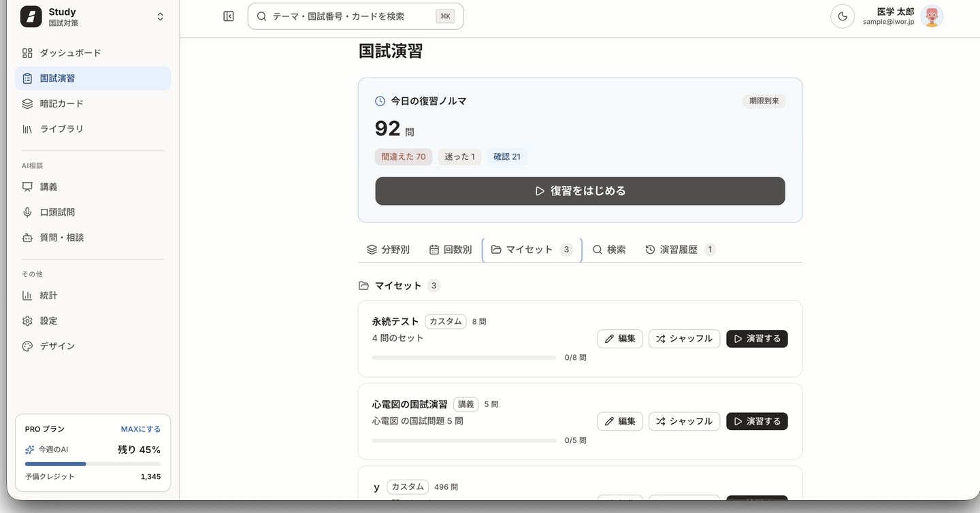Edit the 永続テスト set
Viewport: 980px width, 513px height.
click(620, 339)
